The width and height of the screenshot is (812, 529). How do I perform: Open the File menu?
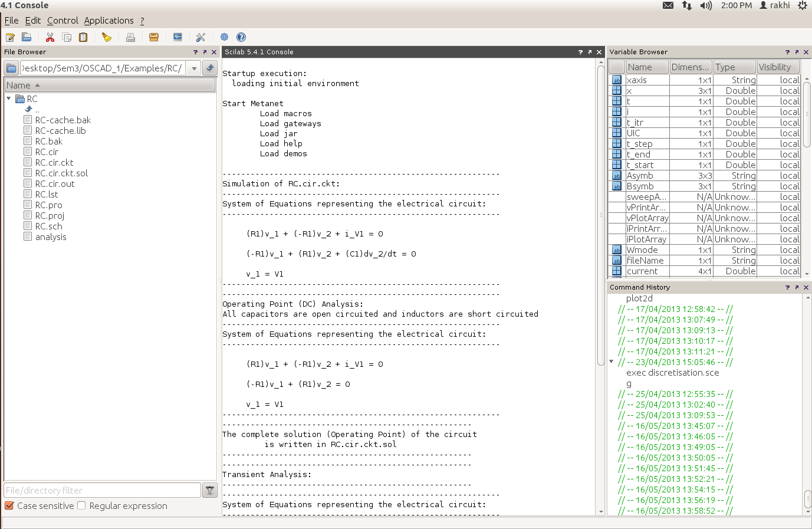(11, 20)
